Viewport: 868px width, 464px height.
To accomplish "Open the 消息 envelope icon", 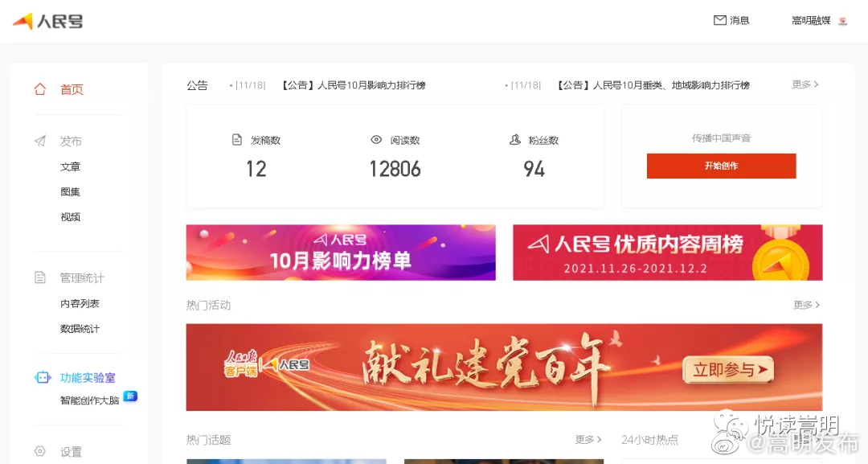I will coord(719,20).
